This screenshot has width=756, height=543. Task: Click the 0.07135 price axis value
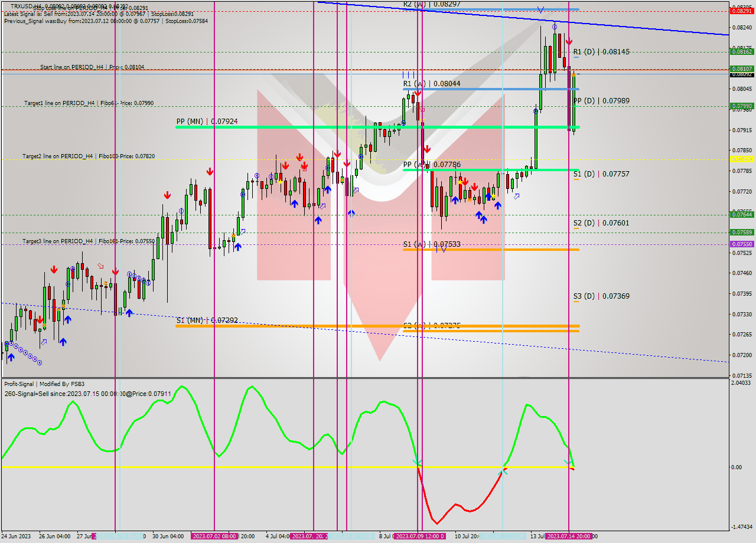(x=741, y=375)
